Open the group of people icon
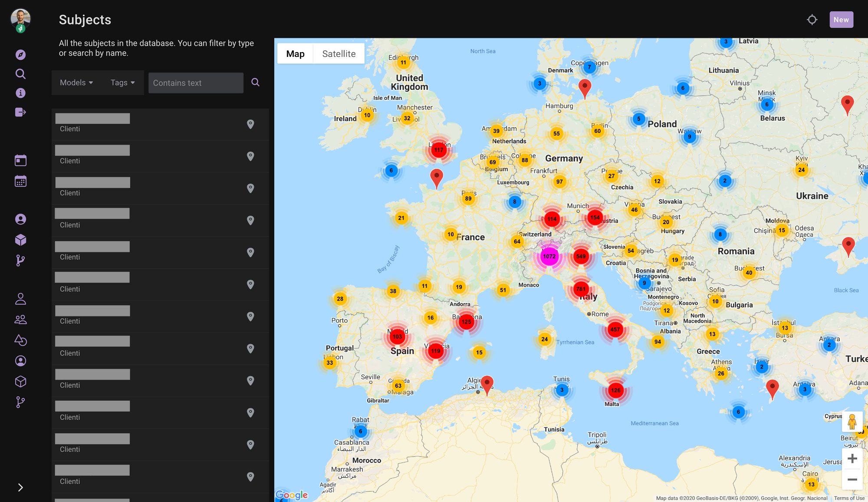868x502 pixels. point(20,320)
